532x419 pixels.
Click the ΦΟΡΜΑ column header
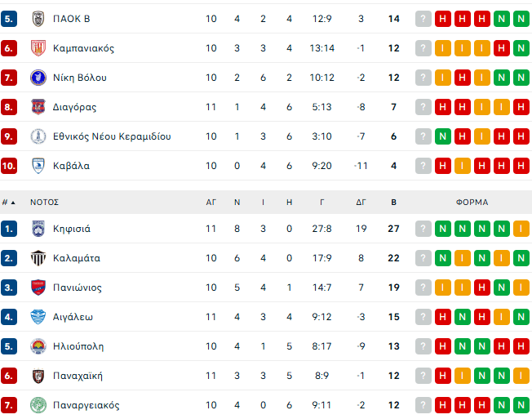[472, 202]
